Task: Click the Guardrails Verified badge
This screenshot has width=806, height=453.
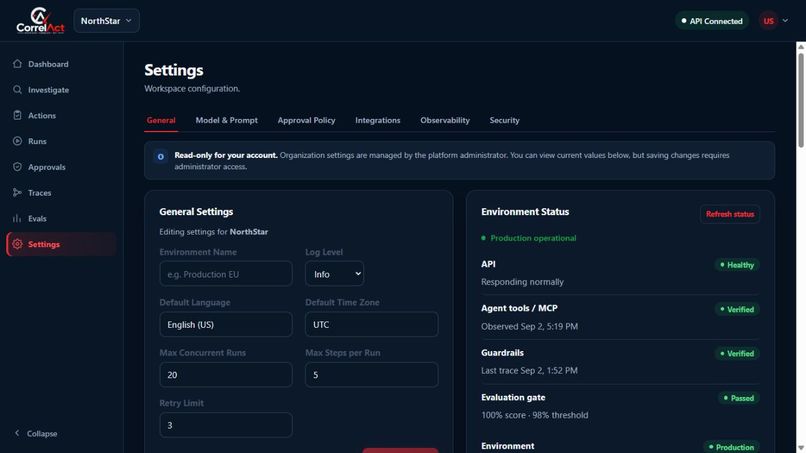Action: [737, 353]
